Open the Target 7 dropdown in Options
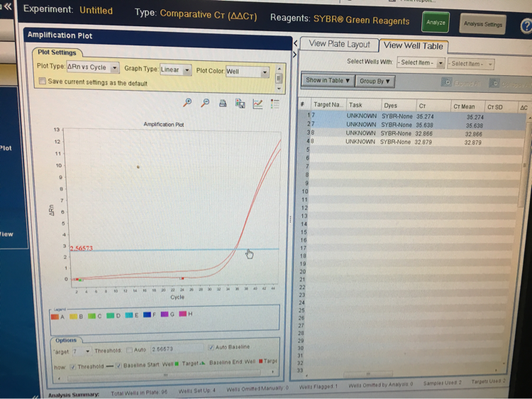Screen dimensions: 532x399 coord(82,352)
